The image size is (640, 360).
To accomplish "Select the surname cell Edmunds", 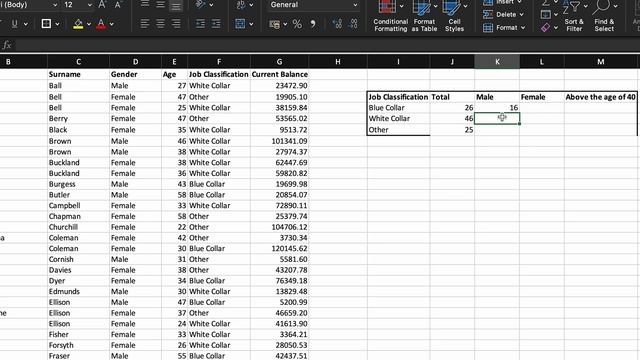I will (78, 291).
